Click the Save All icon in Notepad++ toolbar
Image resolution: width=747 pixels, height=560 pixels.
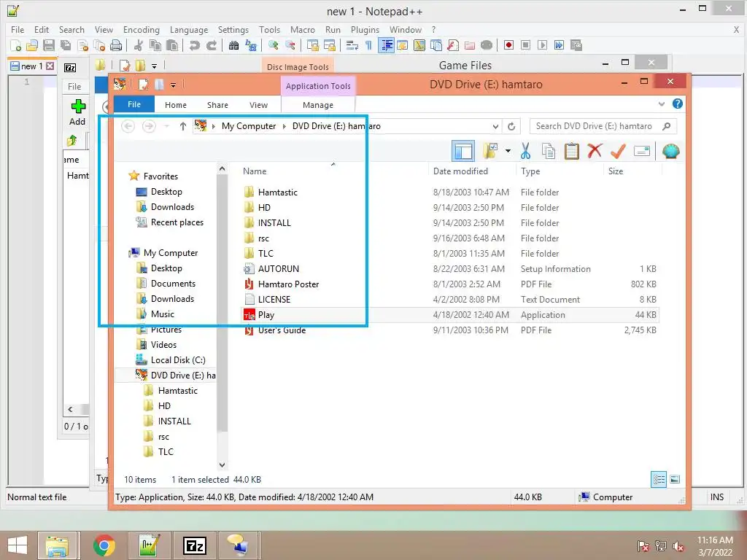(66, 45)
